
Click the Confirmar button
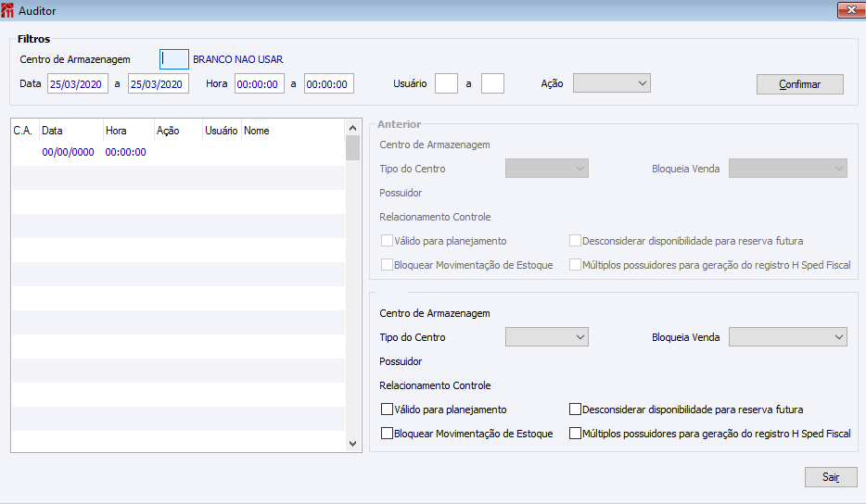[x=800, y=84]
